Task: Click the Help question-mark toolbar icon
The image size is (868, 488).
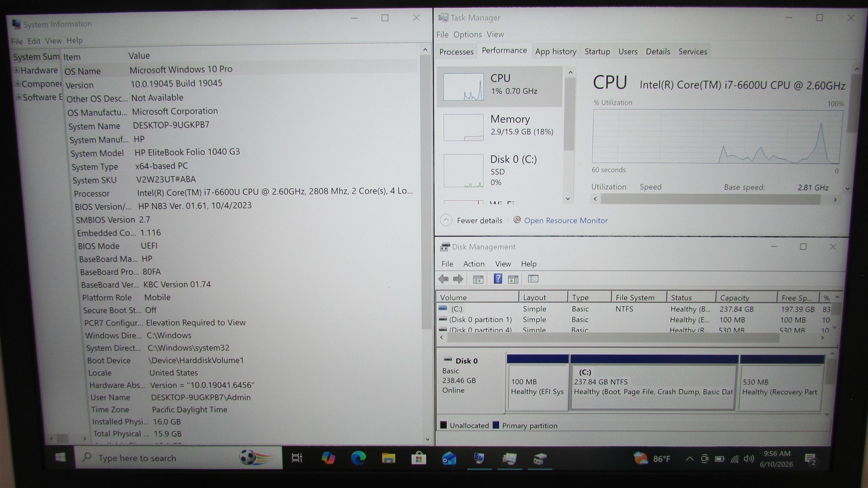Action: click(x=497, y=279)
